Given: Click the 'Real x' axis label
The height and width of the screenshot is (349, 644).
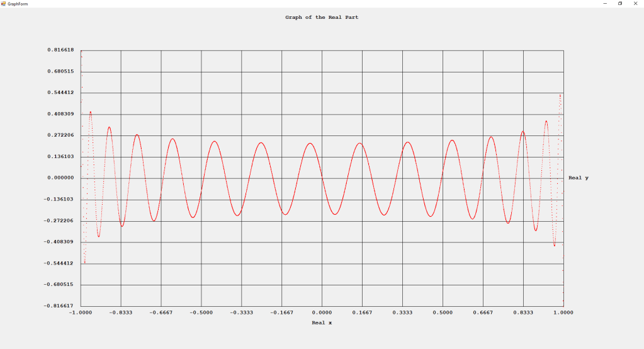Looking at the screenshot, I should point(322,323).
